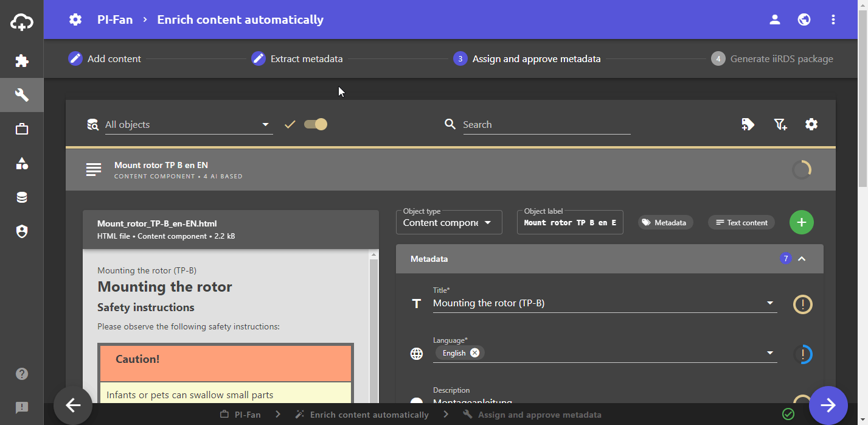Click the settings gear in header
Screen dimensions: 868x425
[75, 19]
